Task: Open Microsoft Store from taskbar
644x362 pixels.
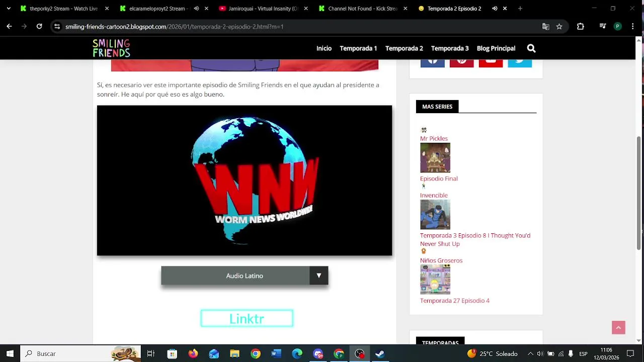Action: point(172,353)
